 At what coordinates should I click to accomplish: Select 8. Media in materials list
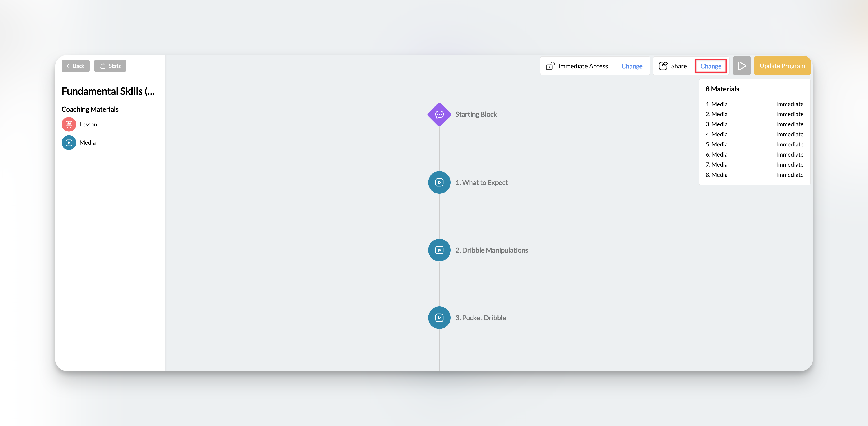(x=716, y=175)
